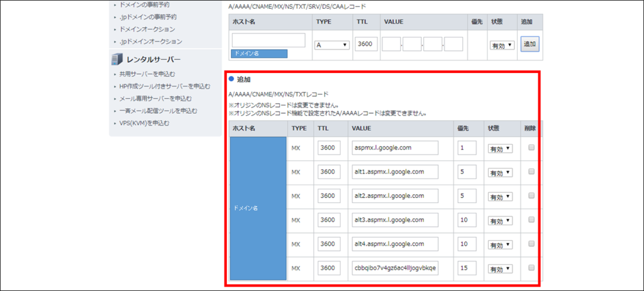Click TTL field for aspmx.l.google.com row
The width and height of the screenshot is (644, 291).
(x=329, y=148)
